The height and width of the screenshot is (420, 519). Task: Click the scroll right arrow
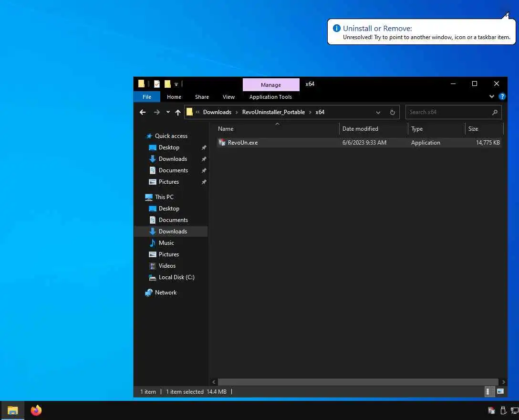pos(503,382)
